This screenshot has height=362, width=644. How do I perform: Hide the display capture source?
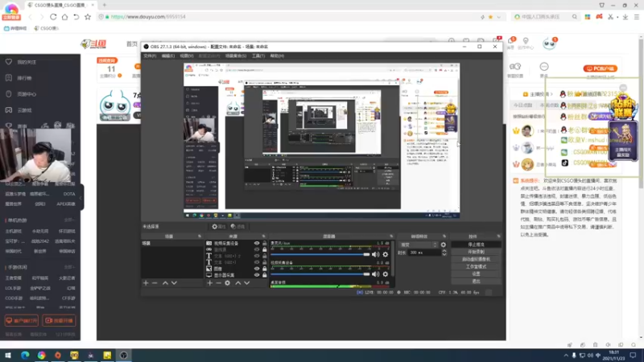click(257, 275)
